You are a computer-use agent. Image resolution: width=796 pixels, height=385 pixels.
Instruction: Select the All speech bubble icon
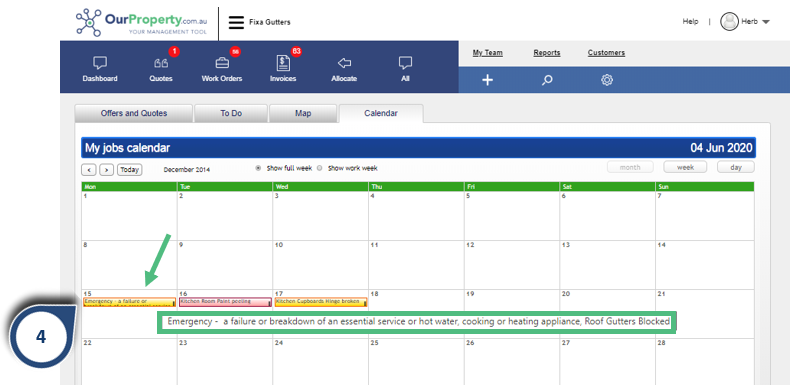[405, 63]
